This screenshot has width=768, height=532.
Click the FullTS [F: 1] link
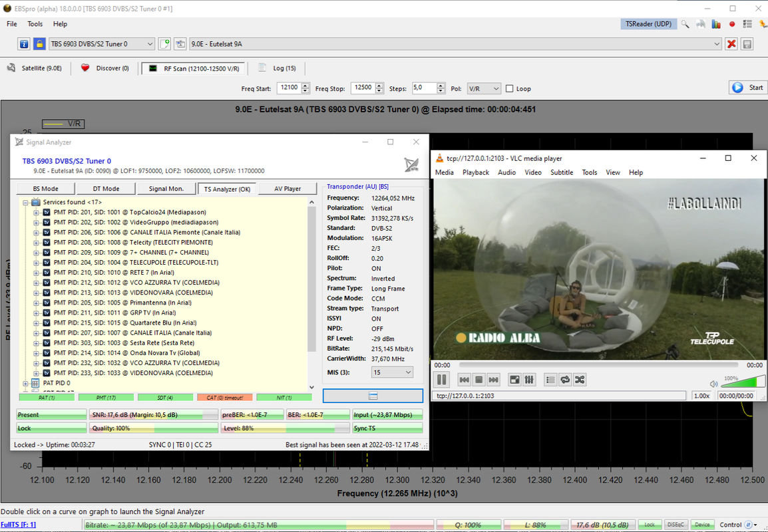click(18, 525)
